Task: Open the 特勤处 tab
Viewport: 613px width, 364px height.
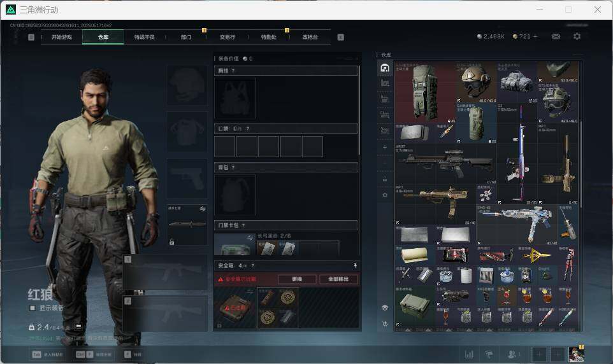Action: (x=268, y=37)
